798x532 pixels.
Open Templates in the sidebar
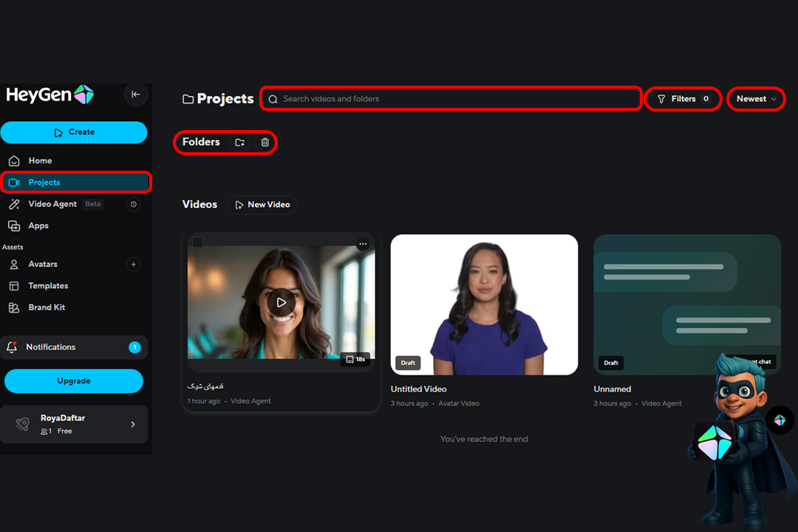pos(48,286)
